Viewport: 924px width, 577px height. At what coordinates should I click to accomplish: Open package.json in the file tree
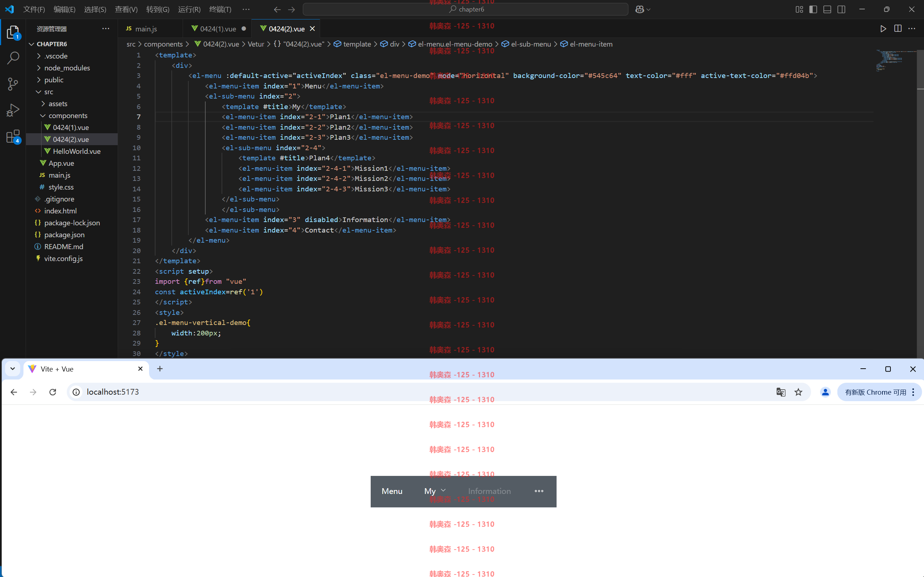(x=72, y=235)
